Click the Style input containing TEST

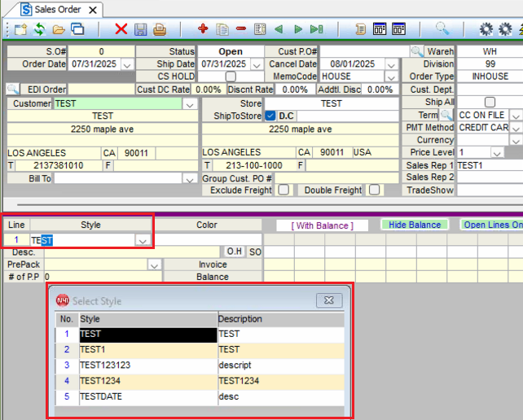click(x=83, y=240)
